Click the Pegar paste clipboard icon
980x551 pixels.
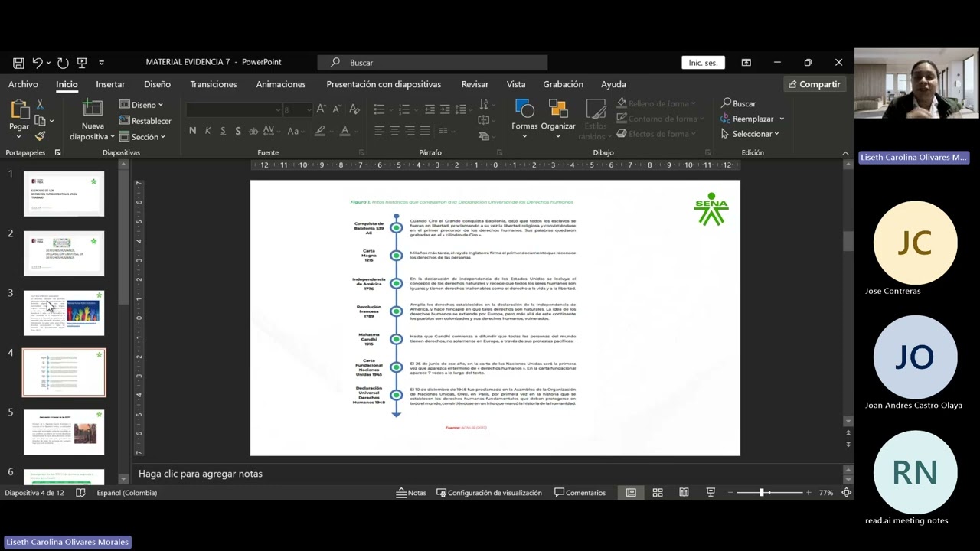pyautogui.click(x=19, y=110)
